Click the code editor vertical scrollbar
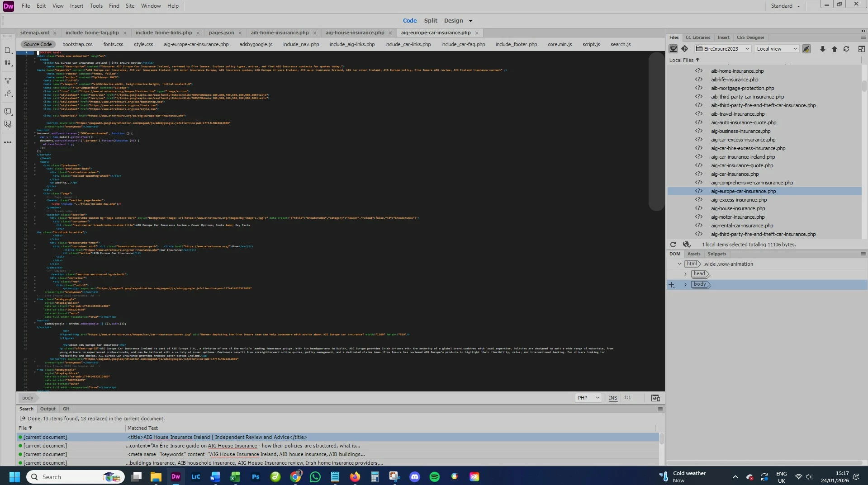Viewport: 868px width, 485px height. pyautogui.click(x=656, y=132)
